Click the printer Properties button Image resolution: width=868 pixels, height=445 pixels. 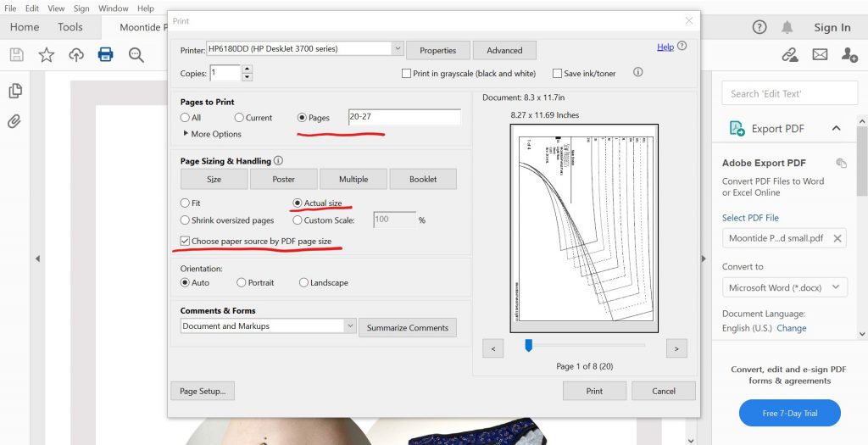tap(438, 50)
